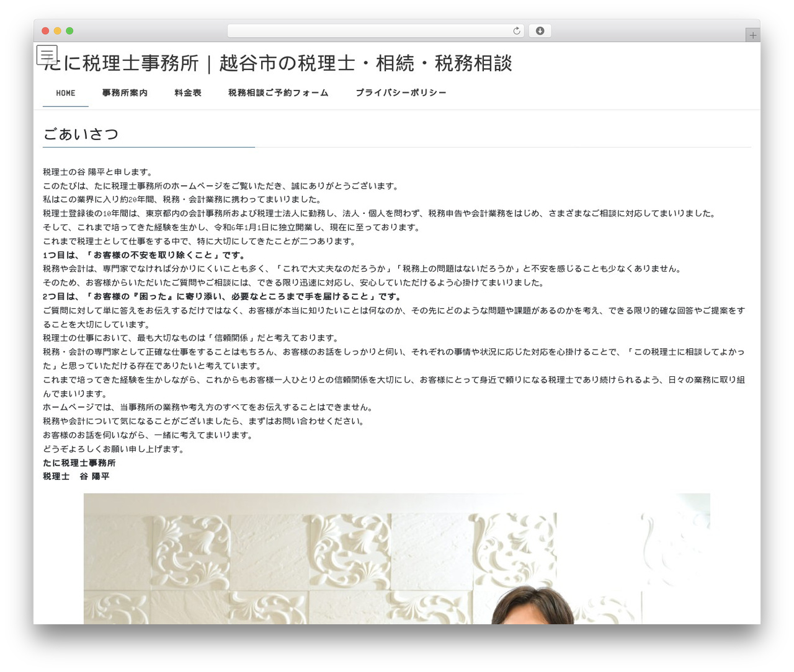Open the 事務所案内 menu item

pyautogui.click(x=125, y=93)
